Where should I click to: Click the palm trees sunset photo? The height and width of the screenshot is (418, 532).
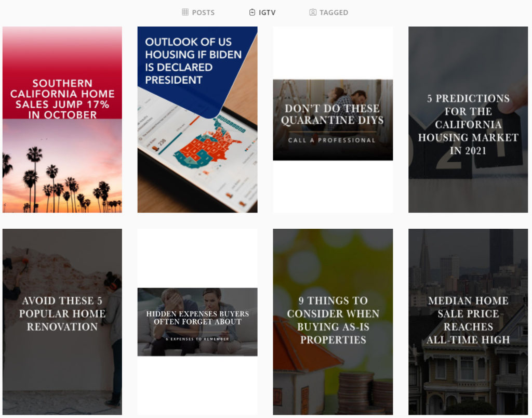[x=62, y=166]
